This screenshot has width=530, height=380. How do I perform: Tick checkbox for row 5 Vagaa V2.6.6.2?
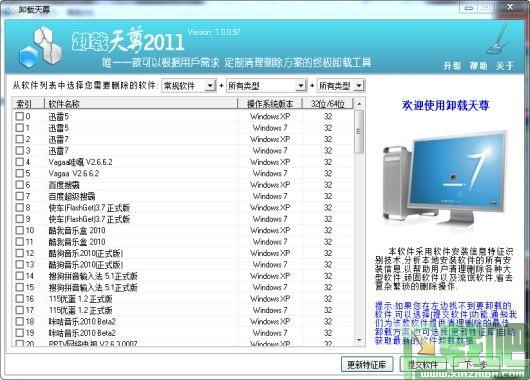pos(20,173)
